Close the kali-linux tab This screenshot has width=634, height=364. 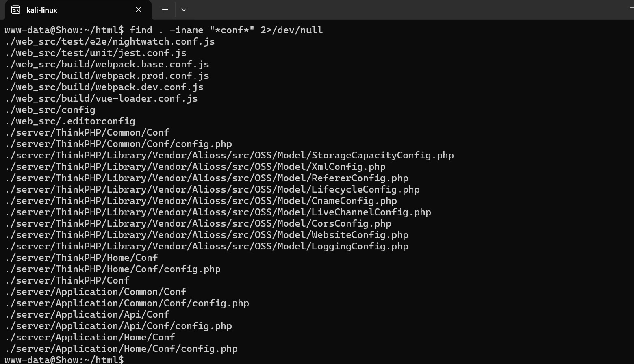[x=139, y=10]
